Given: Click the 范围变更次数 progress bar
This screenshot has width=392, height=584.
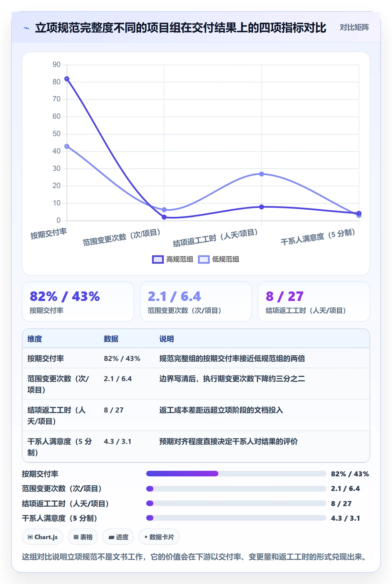Looking at the screenshot, I should click(236, 489).
